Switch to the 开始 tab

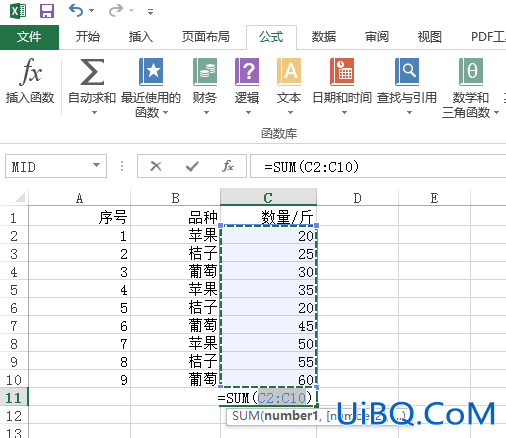pos(88,37)
